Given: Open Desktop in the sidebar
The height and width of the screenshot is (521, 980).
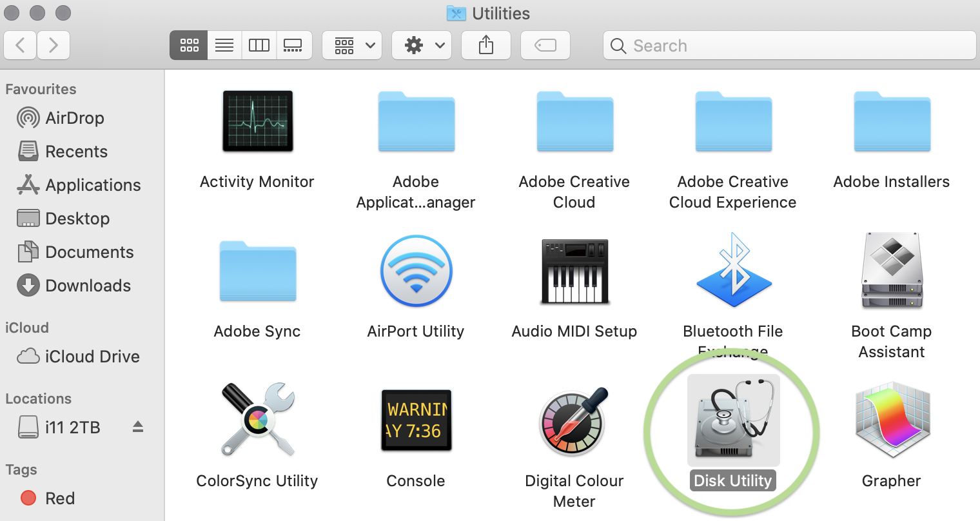Looking at the screenshot, I should coord(63,219).
